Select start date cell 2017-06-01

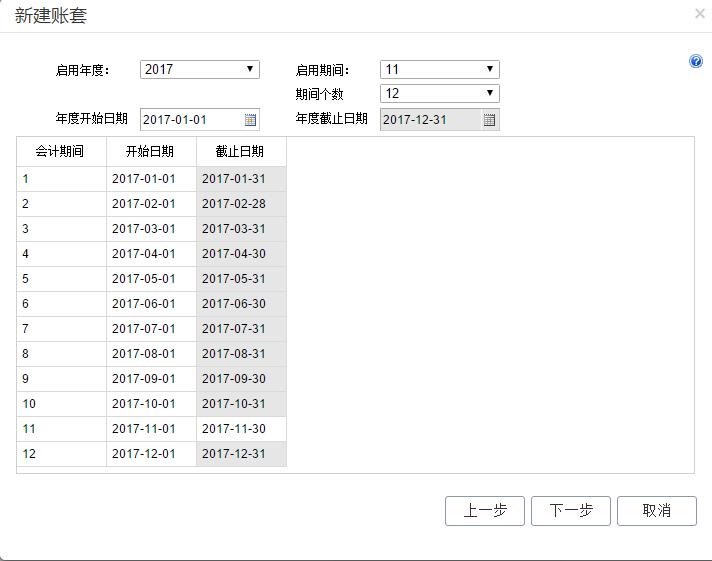tap(151, 304)
